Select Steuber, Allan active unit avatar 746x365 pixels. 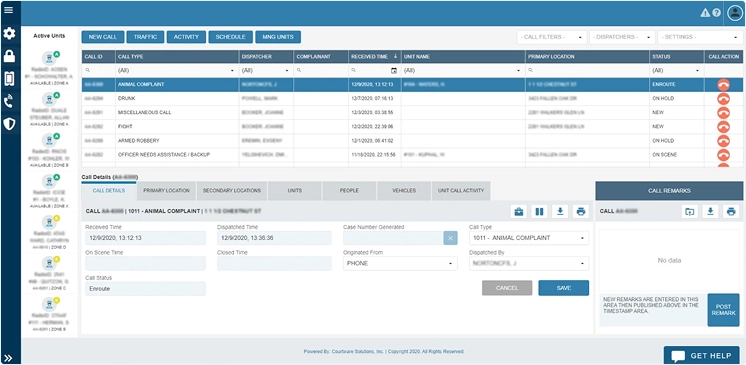pyautogui.click(x=49, y=99)
